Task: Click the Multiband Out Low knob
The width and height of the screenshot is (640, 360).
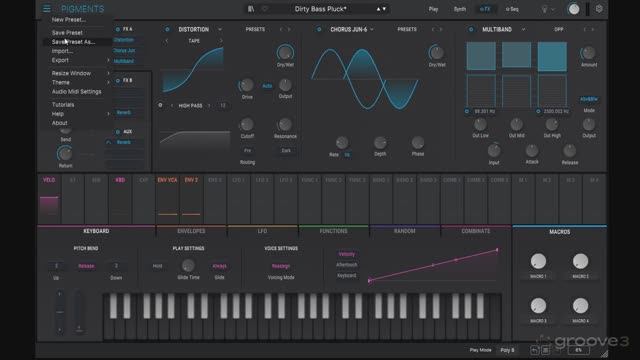Action: [x=480, y=124]
